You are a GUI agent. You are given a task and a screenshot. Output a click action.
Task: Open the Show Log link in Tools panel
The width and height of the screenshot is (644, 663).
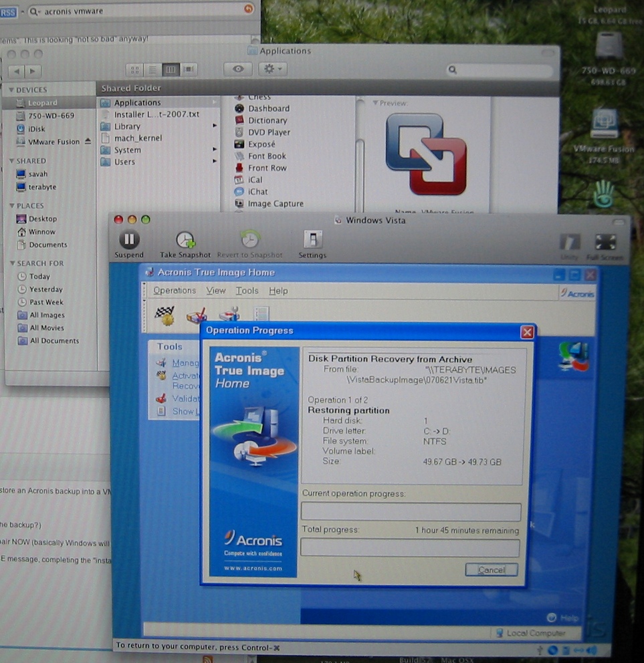(x=185, y=411)
